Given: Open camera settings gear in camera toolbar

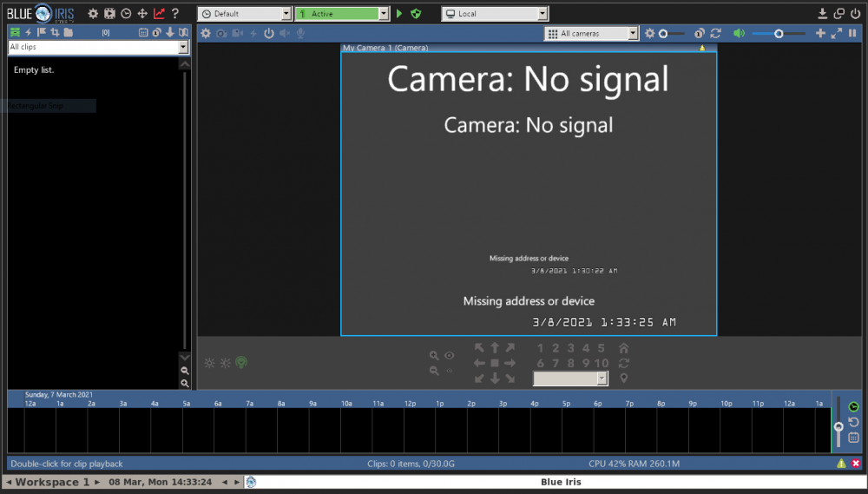Looking at the screenshot, I should point(206,33).
